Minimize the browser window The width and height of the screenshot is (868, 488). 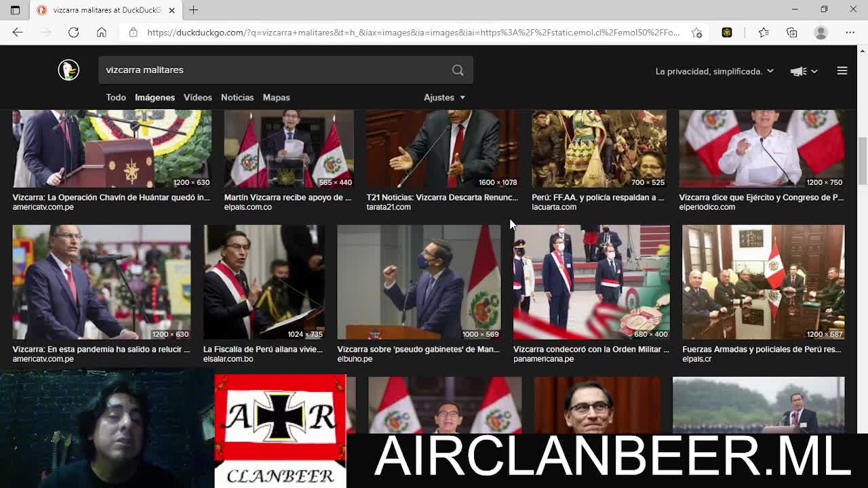tap(795, 9)
